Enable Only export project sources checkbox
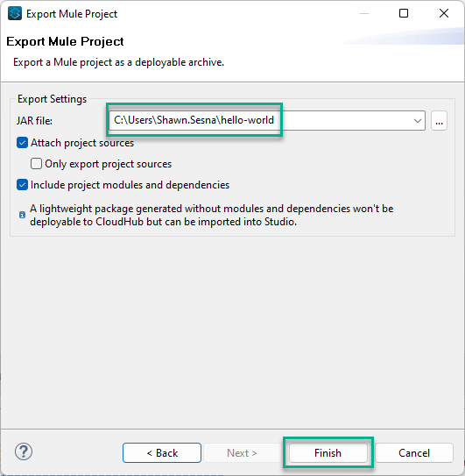465x476 pixels. pyautogui.click(x=36, y=164)
